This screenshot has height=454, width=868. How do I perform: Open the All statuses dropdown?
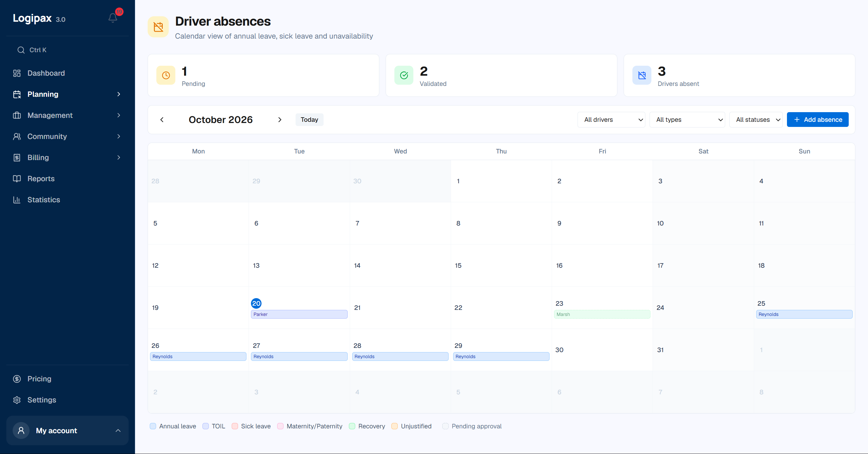[756, 120]
